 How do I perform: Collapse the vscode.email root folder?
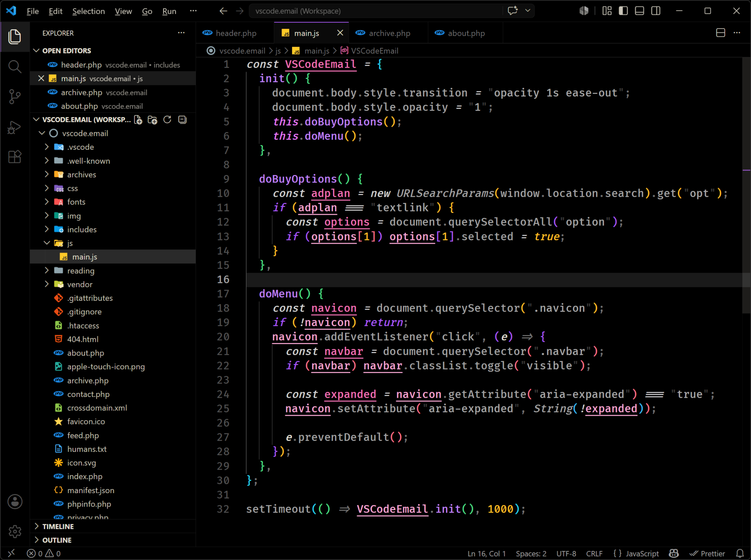click(42, 133)
